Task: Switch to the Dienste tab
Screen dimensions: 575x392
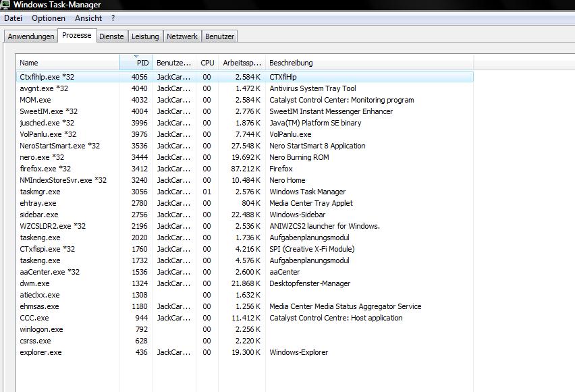Action: (x=111, y=36)
